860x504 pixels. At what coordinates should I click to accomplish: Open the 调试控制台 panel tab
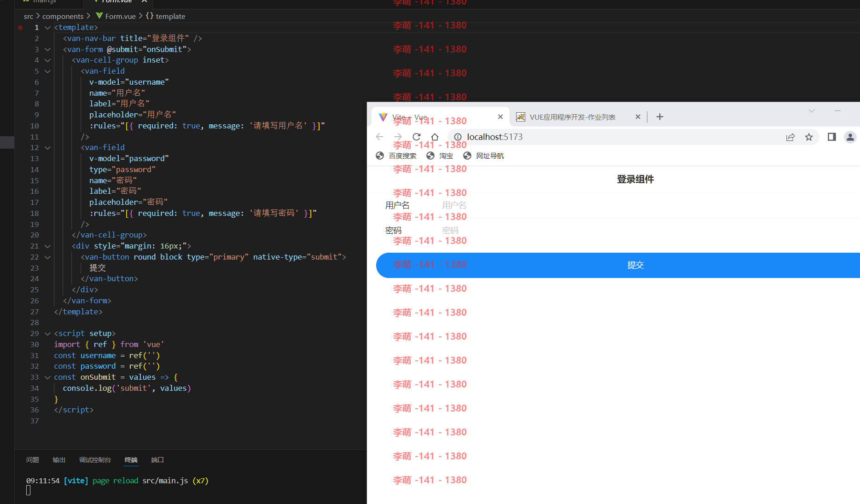click(x=95, y=460)
